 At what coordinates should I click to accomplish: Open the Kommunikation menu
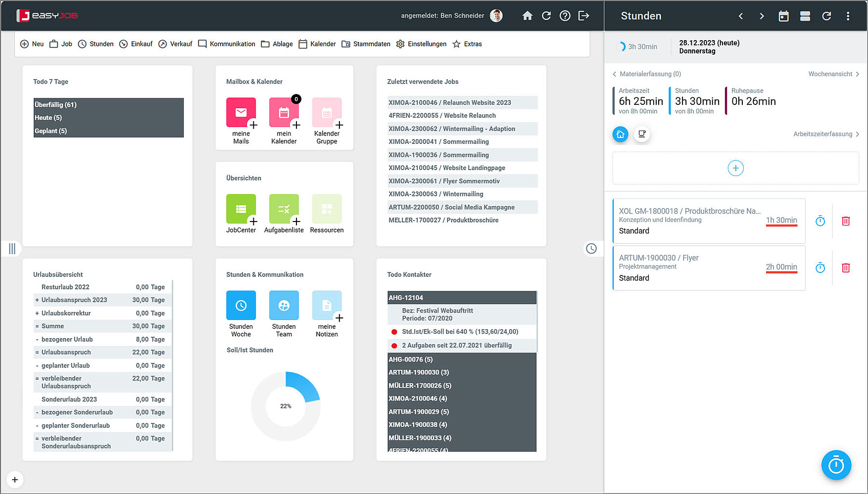[x=227, y=44]
